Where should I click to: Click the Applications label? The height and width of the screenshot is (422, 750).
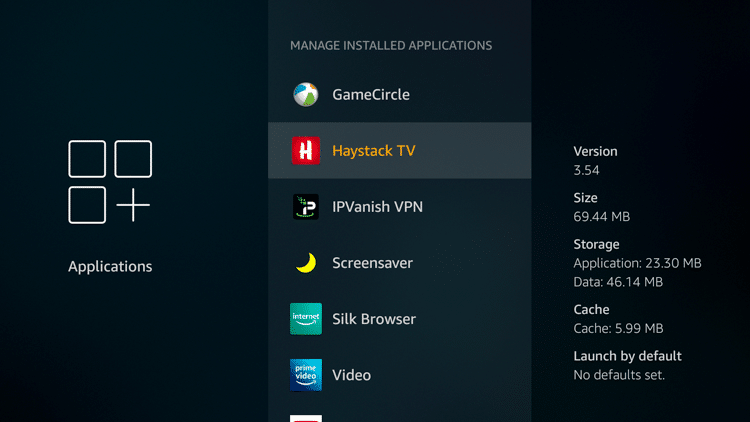[110, 267]
